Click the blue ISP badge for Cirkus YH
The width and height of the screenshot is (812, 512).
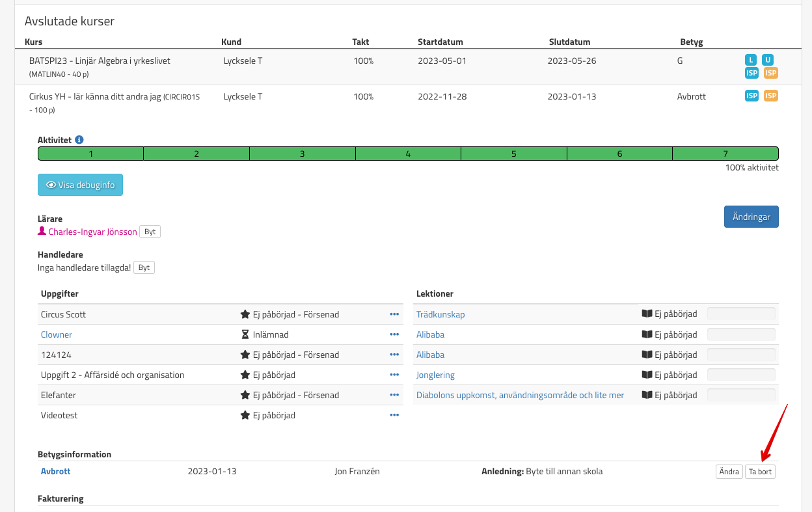pos(751,96)
